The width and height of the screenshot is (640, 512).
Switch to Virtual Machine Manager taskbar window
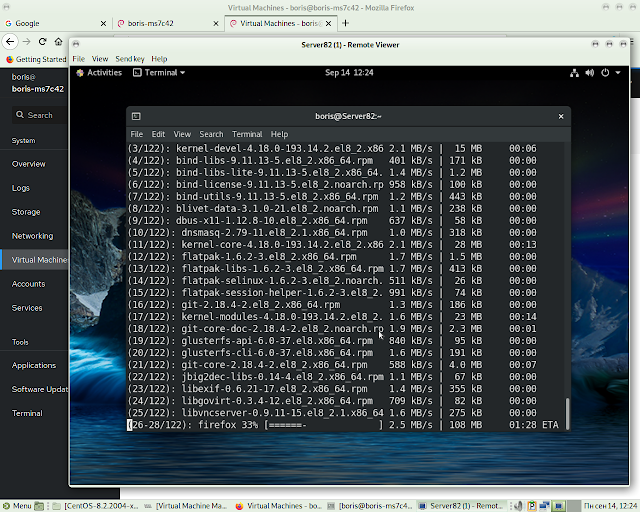click(x=186, y=506)
